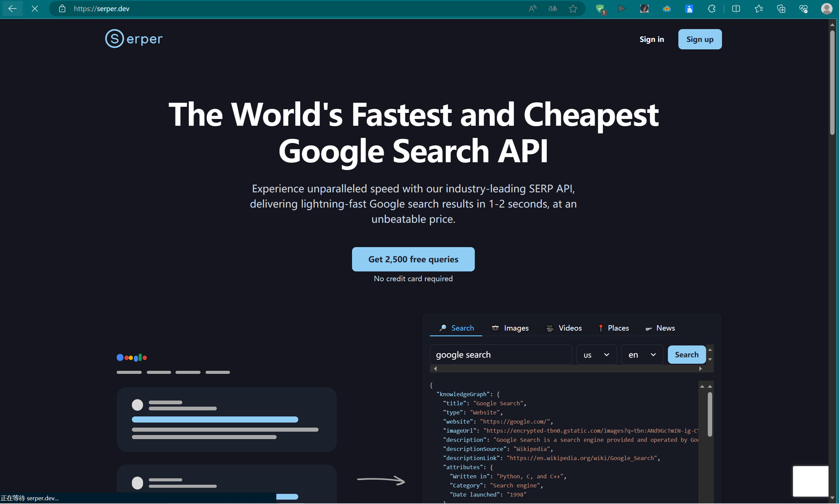Select the Places tab
The width and height of the screenshot is (839, 504).
pos(613,328)
